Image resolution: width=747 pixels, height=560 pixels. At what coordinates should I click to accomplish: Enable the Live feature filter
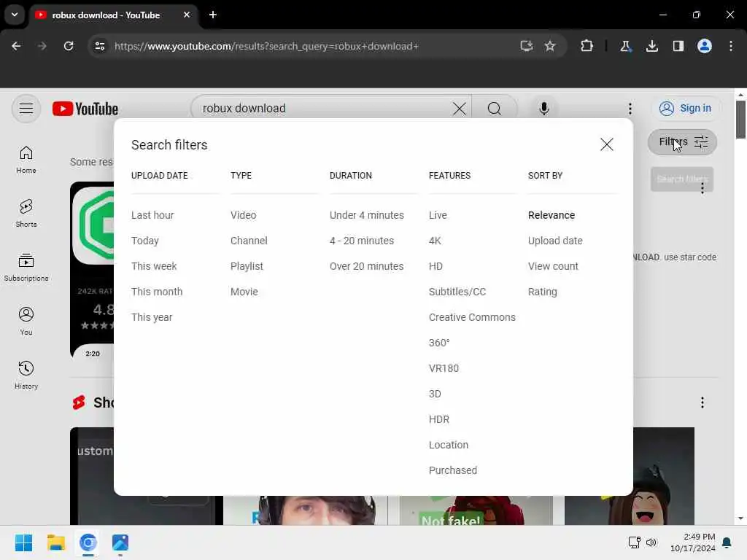tap(438, 215)
